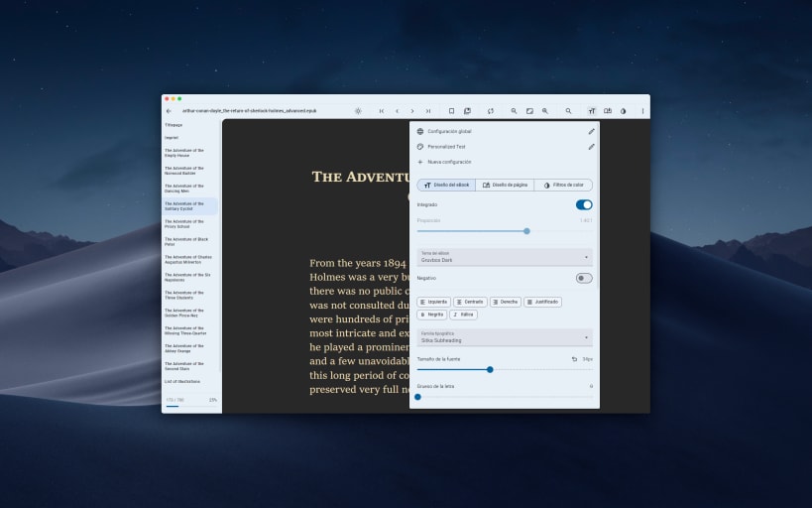Click the zoom out magnifier icon
The height and width of the screenshot is (508, 812).
pyautogui.click(x=514, y=111)
